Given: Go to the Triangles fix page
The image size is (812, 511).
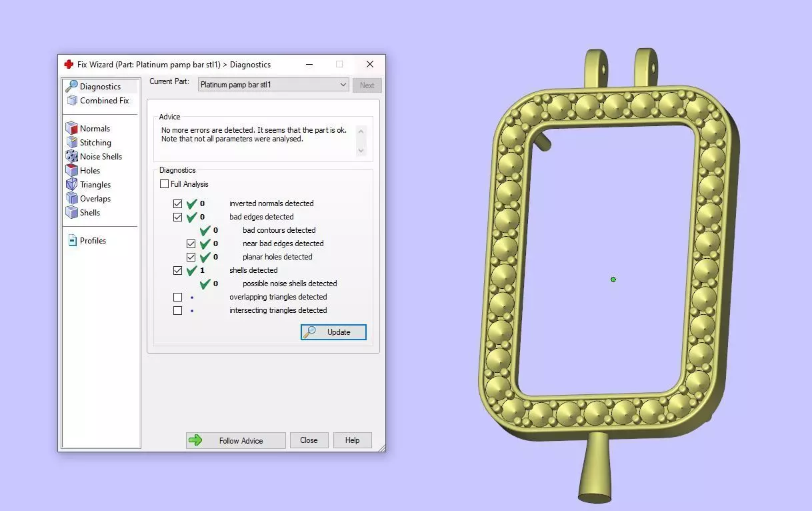Looking at the screenshot, I should 89,184.
